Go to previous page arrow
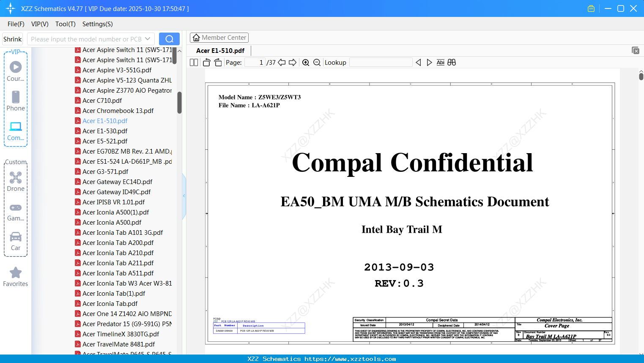The height and width of the screenshot is (363, 644). coord(282,63)
